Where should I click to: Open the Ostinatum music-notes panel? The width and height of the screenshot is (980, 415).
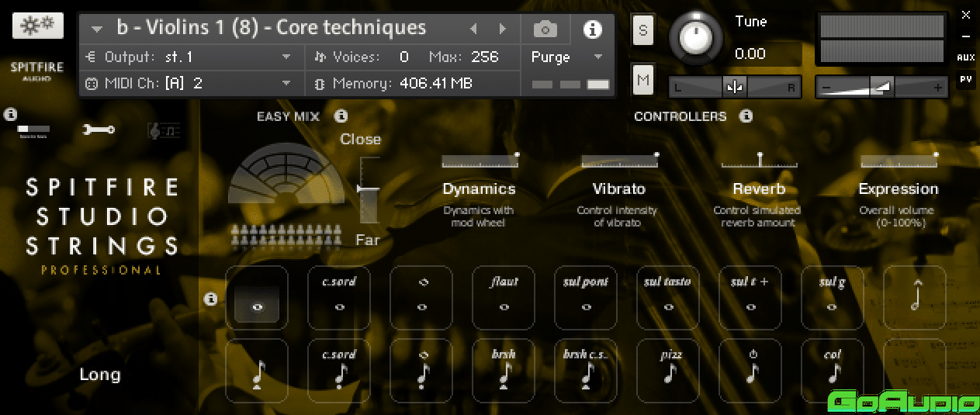(x=163, y=130)
